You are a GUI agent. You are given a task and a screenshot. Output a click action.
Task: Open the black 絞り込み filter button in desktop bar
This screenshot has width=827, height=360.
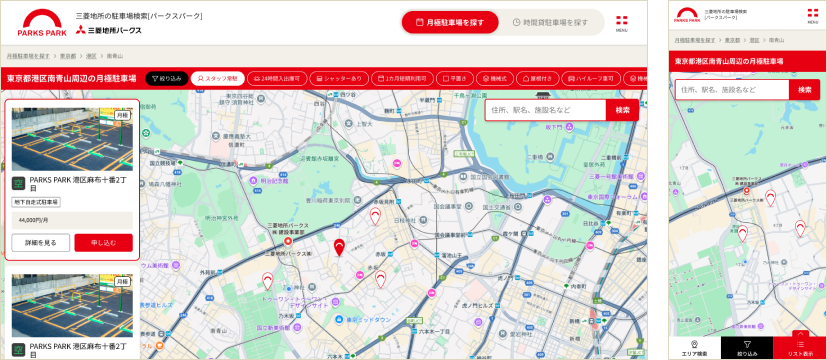coord(167,79)
